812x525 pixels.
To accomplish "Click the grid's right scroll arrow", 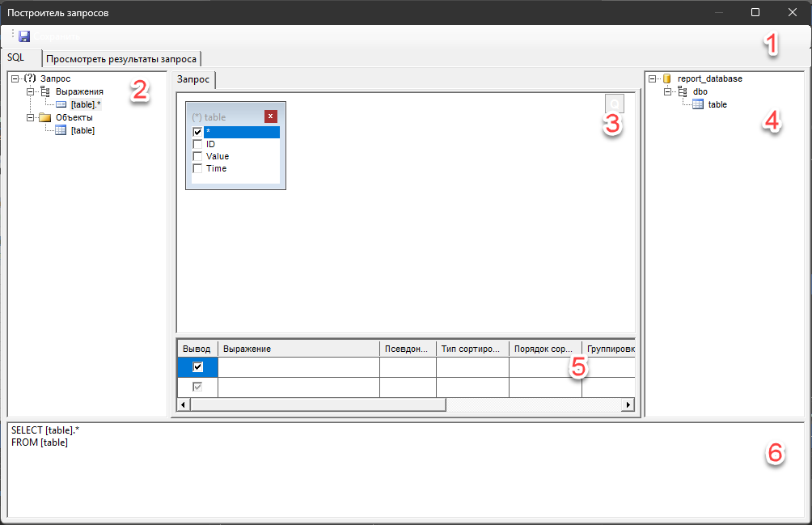I will coord(628,405).
